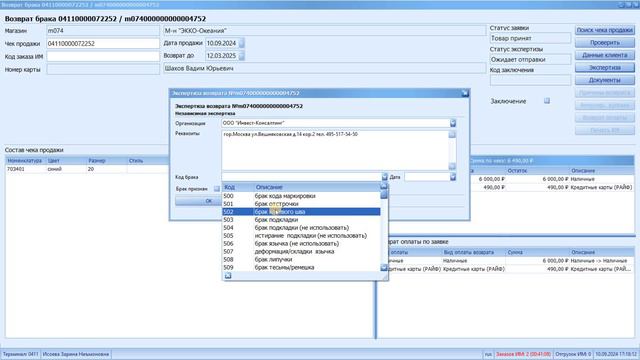Select the receipt row 703401

[x=87, y=169]
